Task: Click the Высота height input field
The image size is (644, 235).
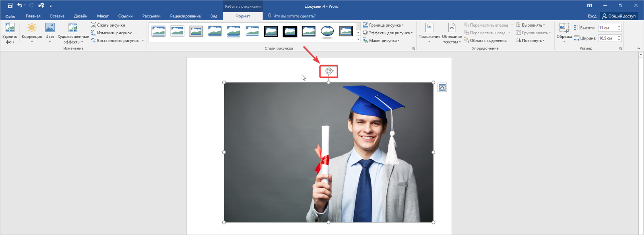Action: tap(607, 28)
